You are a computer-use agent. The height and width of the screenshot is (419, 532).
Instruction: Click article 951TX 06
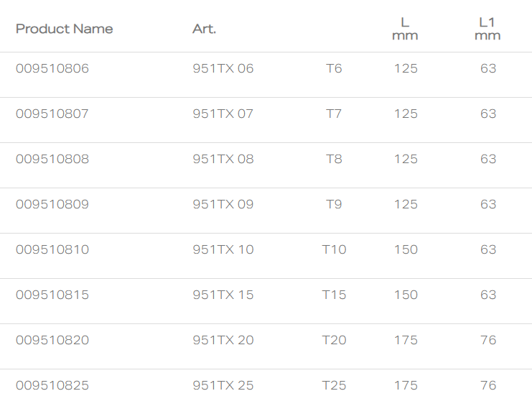click(223, 68)
